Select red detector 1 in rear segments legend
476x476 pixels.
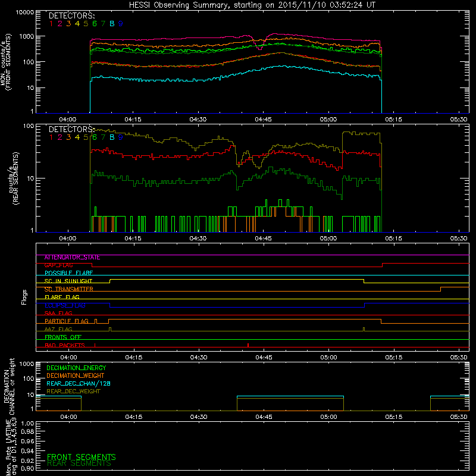point(51,137)
